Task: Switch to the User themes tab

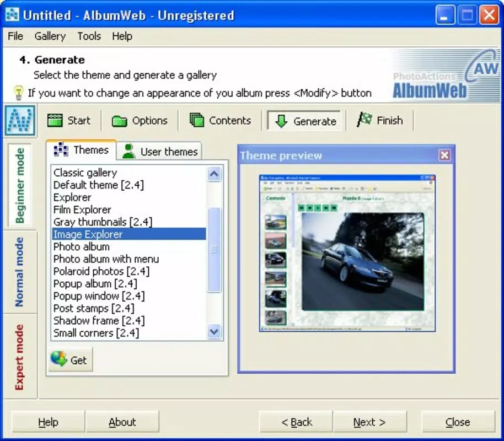Action: [159, 151]
